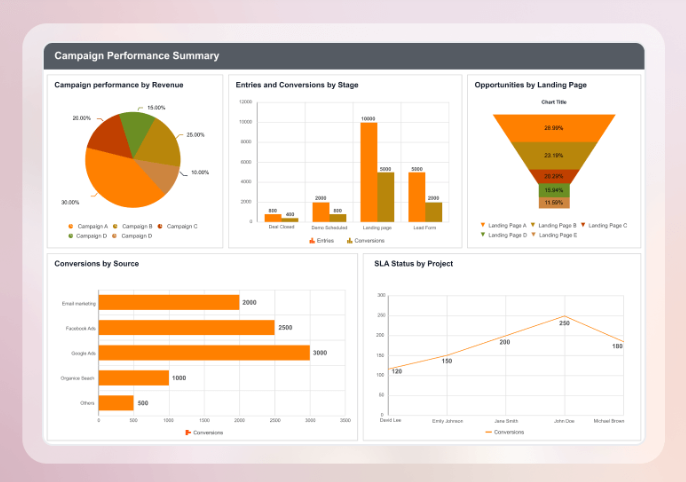Click the Opportunities by Landing Page title

[530, 85]
